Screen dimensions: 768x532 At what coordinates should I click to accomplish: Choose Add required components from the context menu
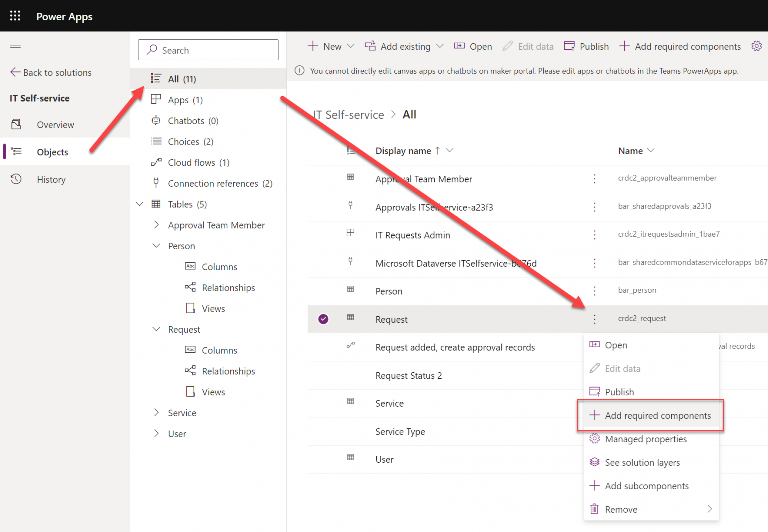pos(657,415)
